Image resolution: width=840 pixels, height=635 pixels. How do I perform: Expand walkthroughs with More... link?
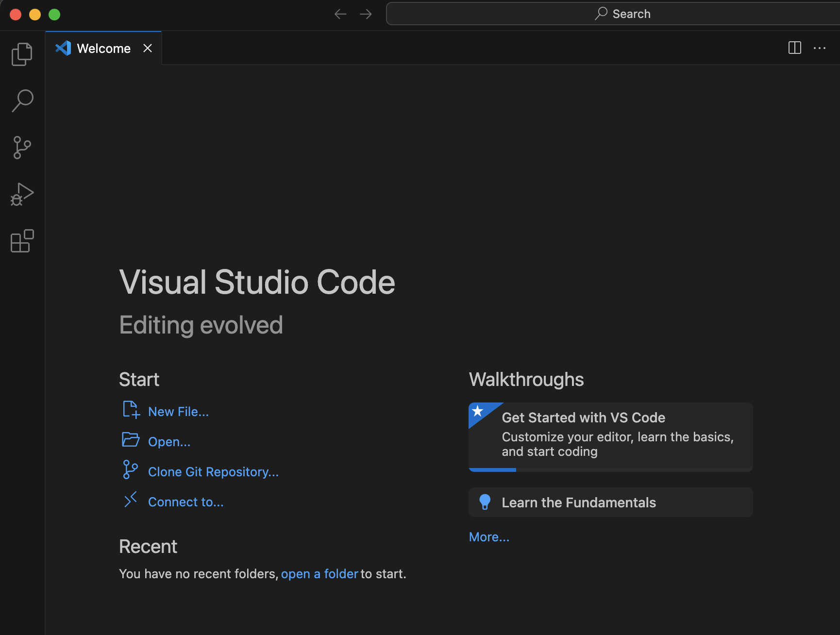click(489, 537)
